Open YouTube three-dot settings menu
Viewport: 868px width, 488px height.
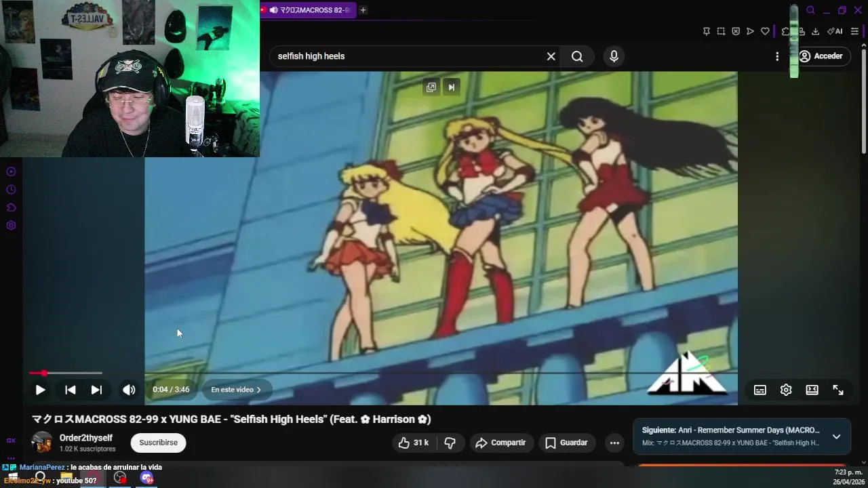click(x=777, y=56)
